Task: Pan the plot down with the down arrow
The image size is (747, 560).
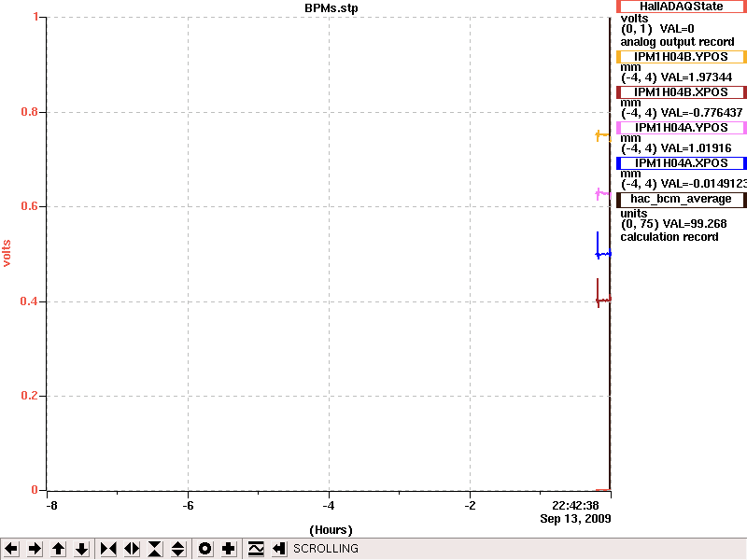Action: pos(82,549)
